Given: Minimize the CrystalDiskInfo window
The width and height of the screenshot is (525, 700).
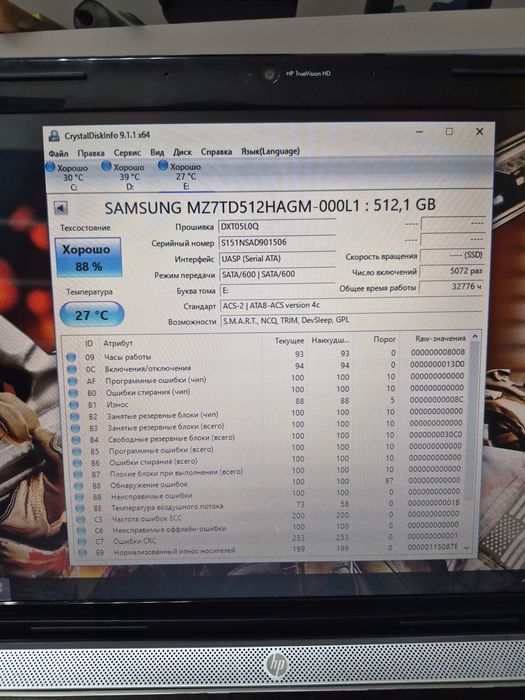Looking at the screenshot, I should (x=419, y=132).
